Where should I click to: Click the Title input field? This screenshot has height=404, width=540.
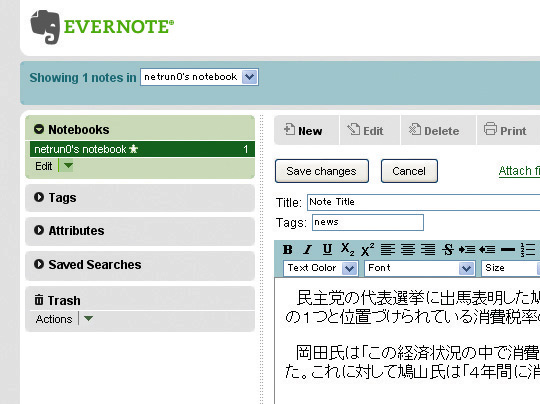tap(424, 202)
